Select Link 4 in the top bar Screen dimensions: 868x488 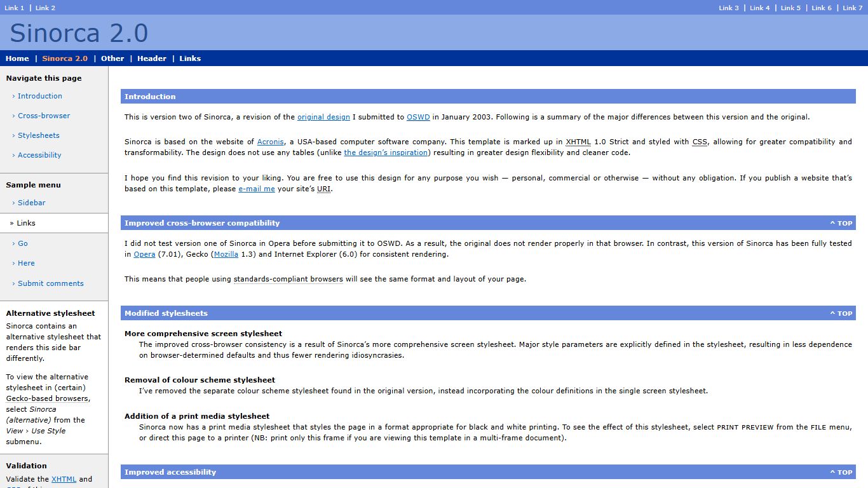coord(759,8)
